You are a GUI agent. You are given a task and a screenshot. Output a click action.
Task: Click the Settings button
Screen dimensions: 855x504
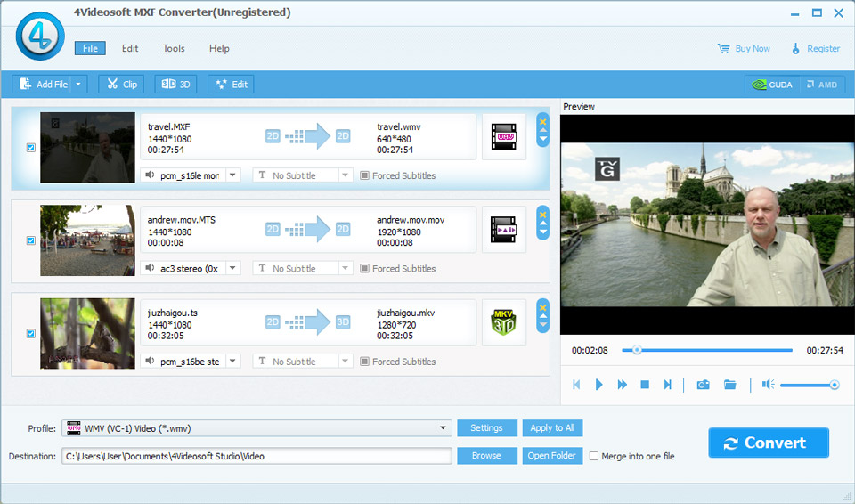(x=487, y=428)
